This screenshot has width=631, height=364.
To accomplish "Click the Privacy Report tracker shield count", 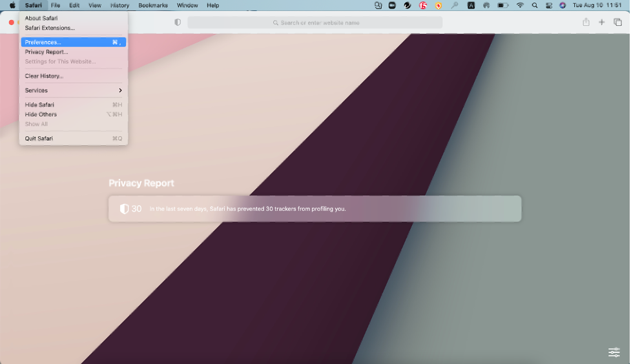I will click(130, 209).
